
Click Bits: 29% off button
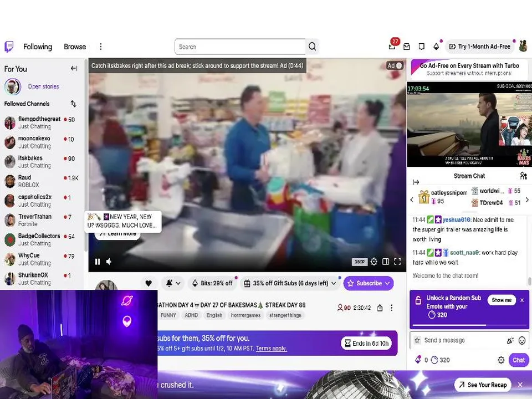pyautogui.click(x=212, y=283)
